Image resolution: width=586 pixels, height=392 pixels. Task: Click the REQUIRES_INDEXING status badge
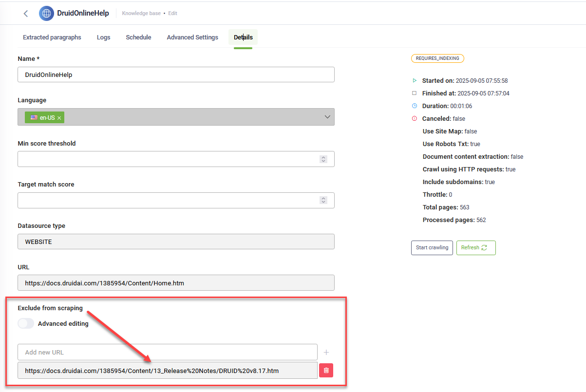coord(437,58)
